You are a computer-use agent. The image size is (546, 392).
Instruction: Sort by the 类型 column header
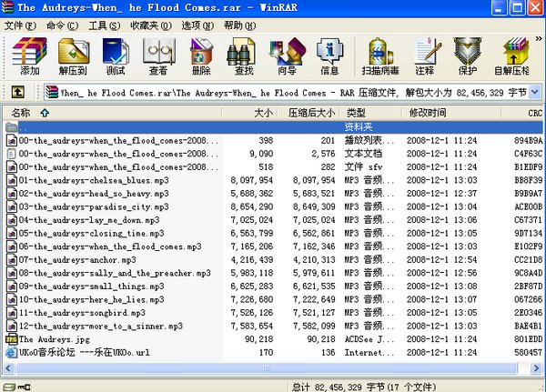371,113
